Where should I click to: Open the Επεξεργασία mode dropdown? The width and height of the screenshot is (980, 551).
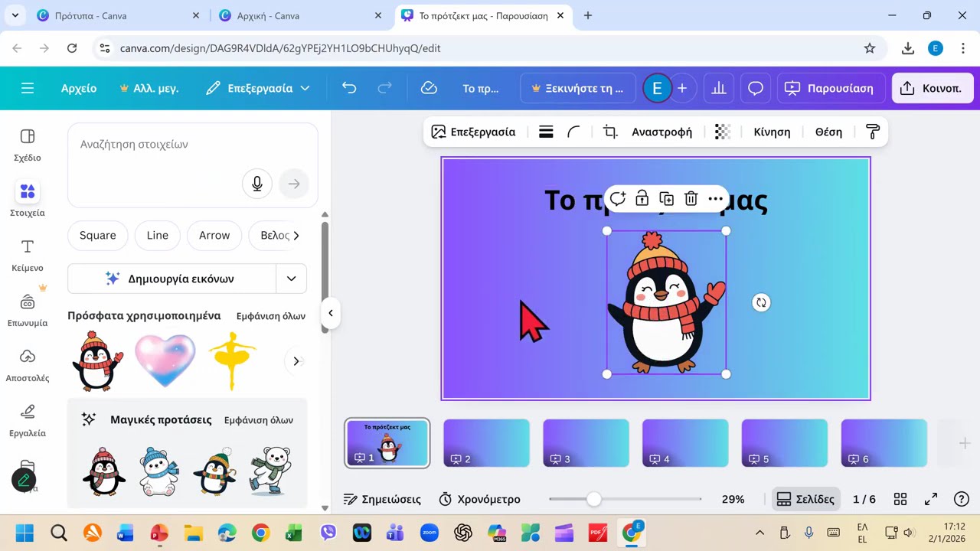(x=258, y=88)
